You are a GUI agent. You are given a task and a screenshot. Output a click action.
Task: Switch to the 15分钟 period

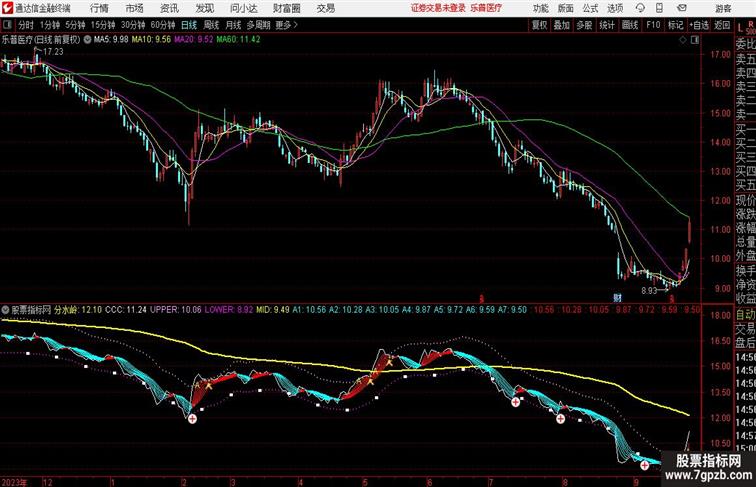pyautogui.click(x=103, y=25)
